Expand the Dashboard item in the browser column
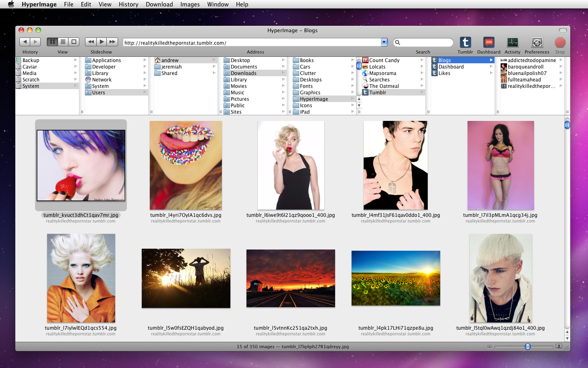The height and width of the screenshot is (368, 588). 491,67
